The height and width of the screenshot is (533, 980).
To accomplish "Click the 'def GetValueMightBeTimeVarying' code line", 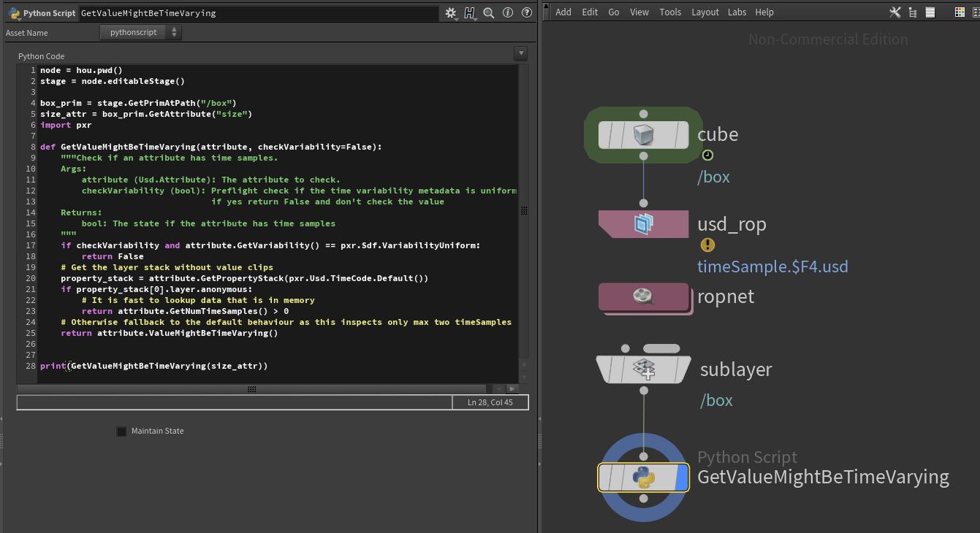I will 211,147.
